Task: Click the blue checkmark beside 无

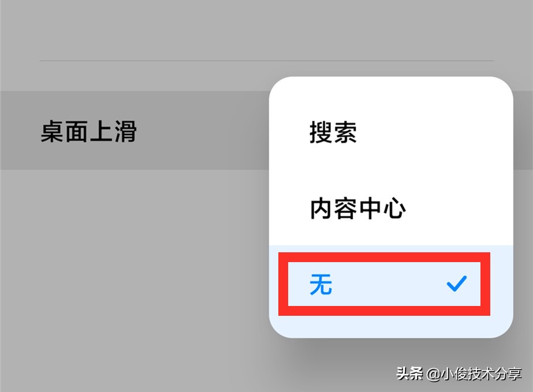Action: point(457,284)
